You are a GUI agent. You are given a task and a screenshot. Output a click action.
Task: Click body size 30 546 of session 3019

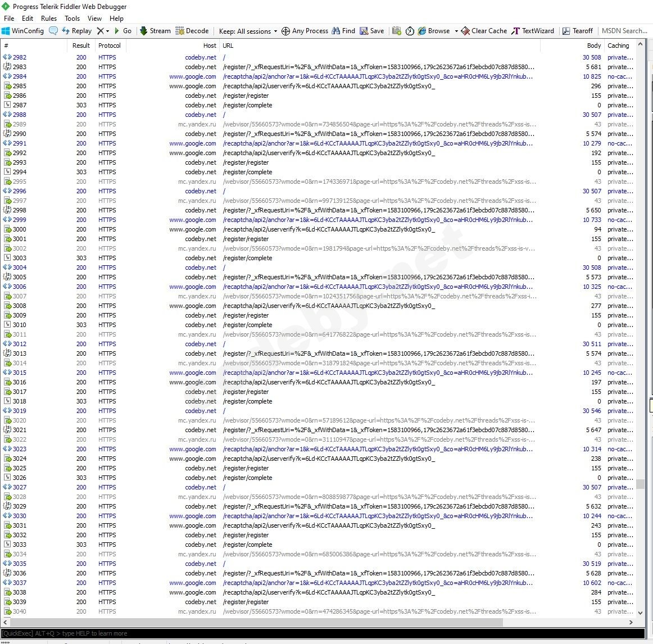click(x=592, y=411)
